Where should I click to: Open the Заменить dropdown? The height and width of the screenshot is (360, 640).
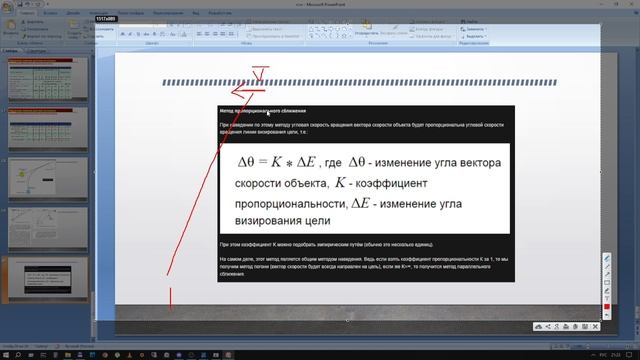click(x=473, y=29)
